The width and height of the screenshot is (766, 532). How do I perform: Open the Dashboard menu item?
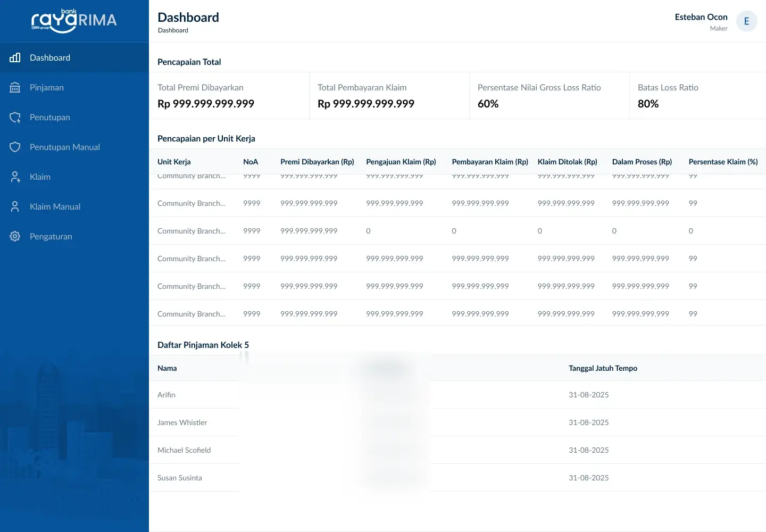(x=74, y=57)
